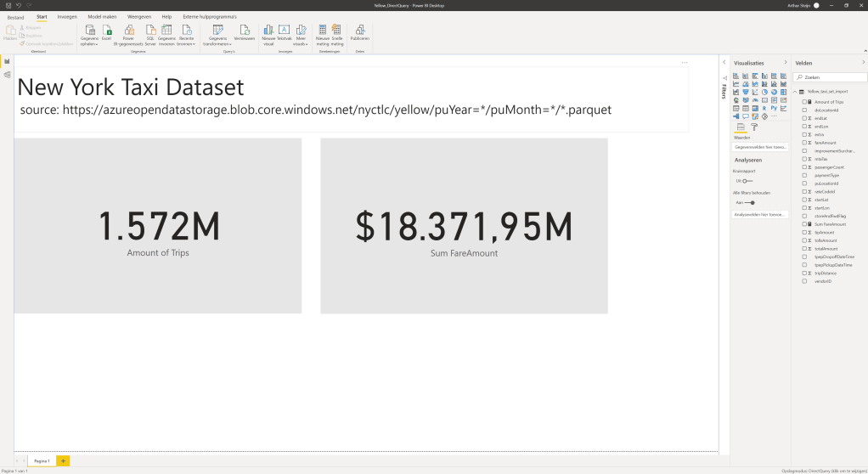Add a new page with plus button
The height and width of the screenshot is (474, 868).
[x=64, y=460]
